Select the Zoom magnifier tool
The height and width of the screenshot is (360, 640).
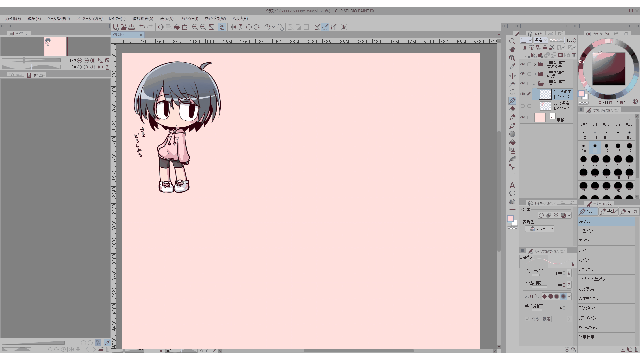click(512, 41)
